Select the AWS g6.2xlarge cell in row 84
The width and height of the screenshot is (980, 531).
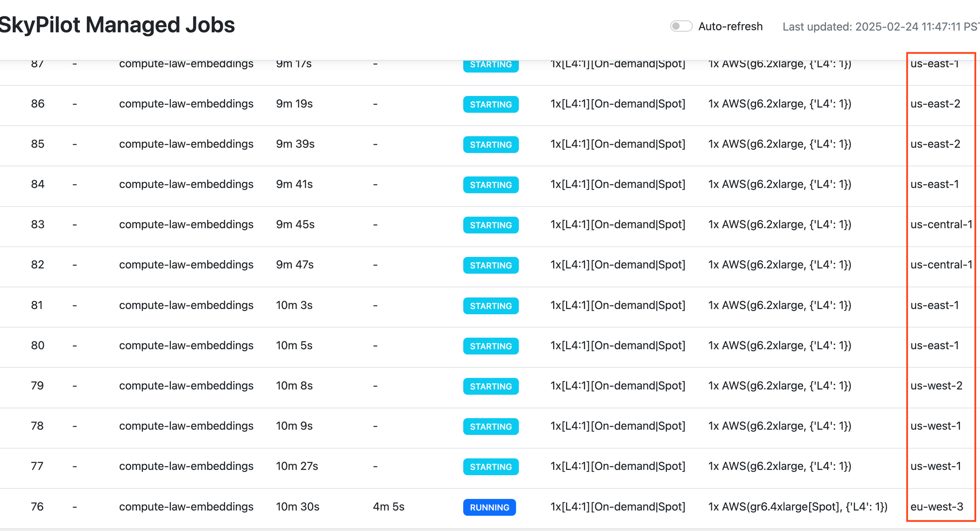click(780, 185)
